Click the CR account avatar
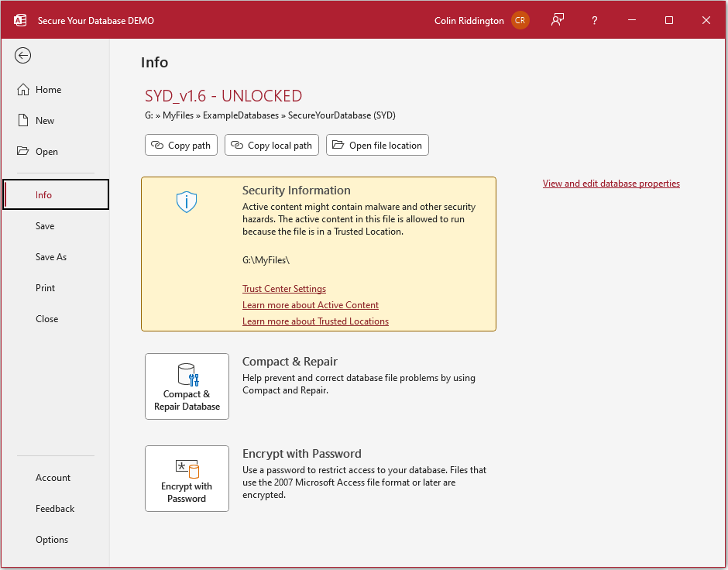728x570 pixels. (x=520, y=20)
